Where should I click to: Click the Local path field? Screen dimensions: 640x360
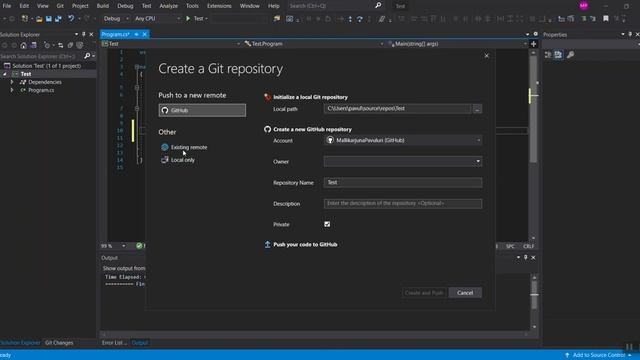[x=398, y=109]
